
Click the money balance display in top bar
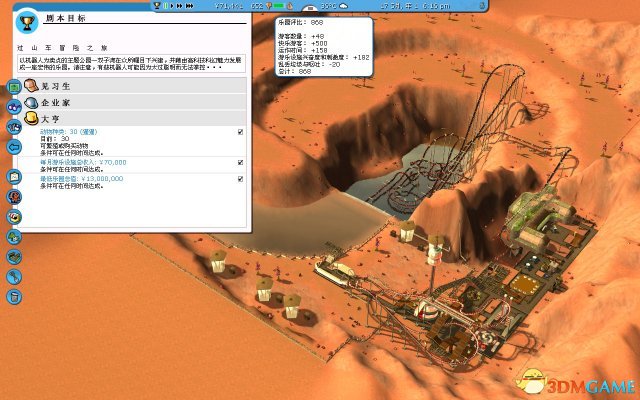click(x=232, y=6)
